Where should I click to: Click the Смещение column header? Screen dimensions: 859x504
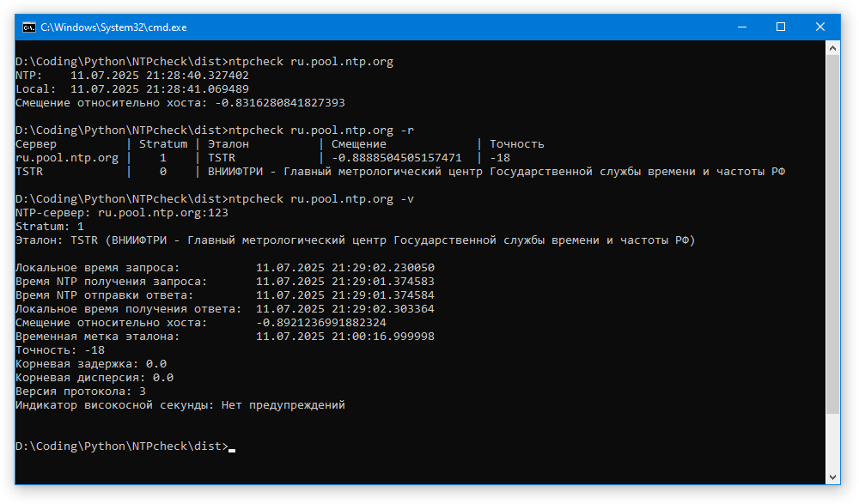tap(358, 144)
